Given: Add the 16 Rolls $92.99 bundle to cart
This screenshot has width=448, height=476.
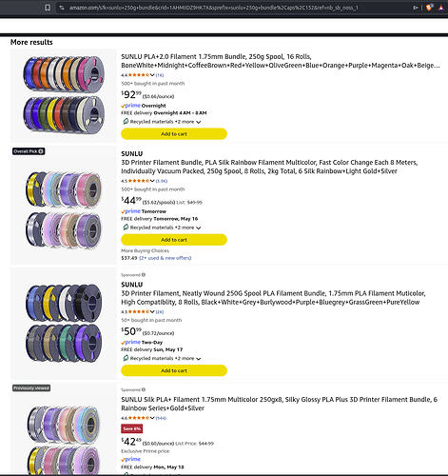Looking at the screenshot, I should tap(174, 134).
